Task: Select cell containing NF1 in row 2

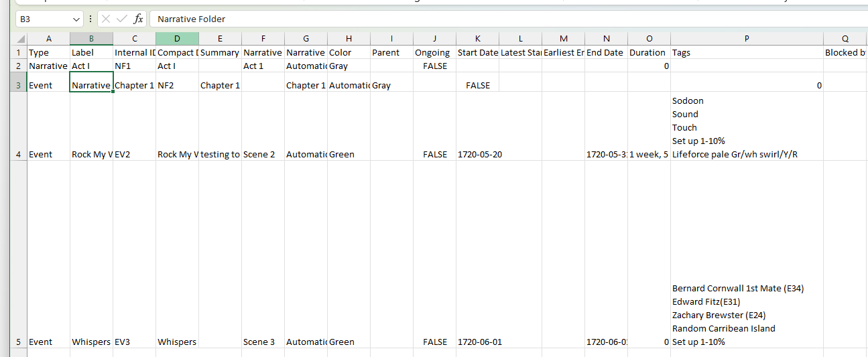Action: pyautogui.click(x=134, y=66)
